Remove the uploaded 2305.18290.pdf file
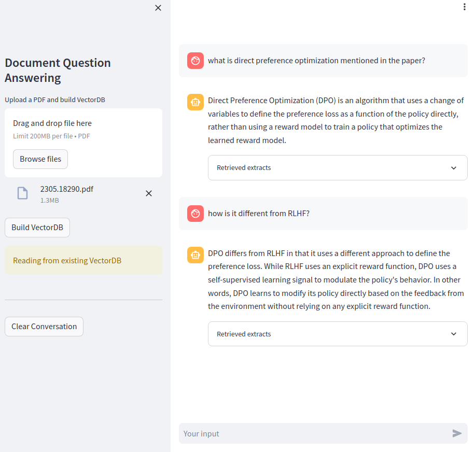The height and width of the screenshot is (452, 476). tap(148, 193)
